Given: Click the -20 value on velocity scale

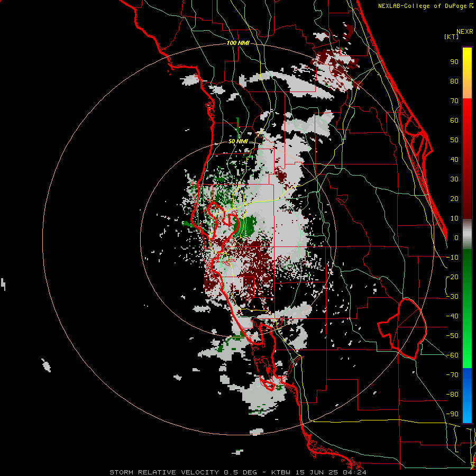Looking at the screenshot, I should coord(452,277).
